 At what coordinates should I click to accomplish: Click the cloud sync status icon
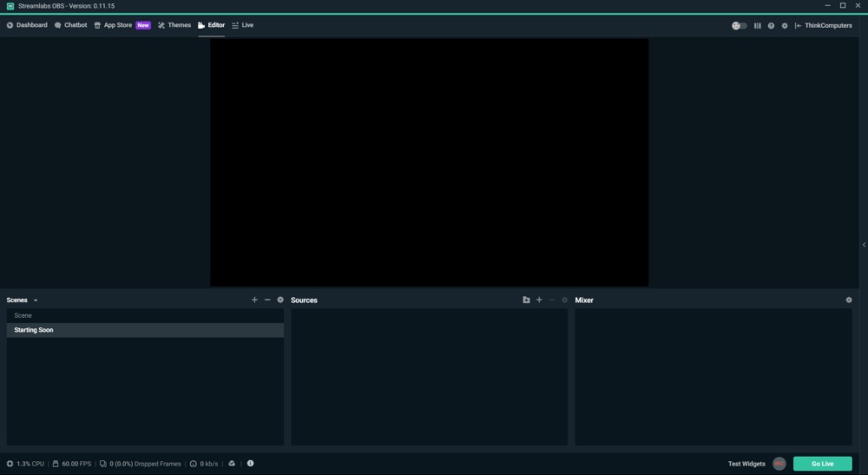coord(232,464)
